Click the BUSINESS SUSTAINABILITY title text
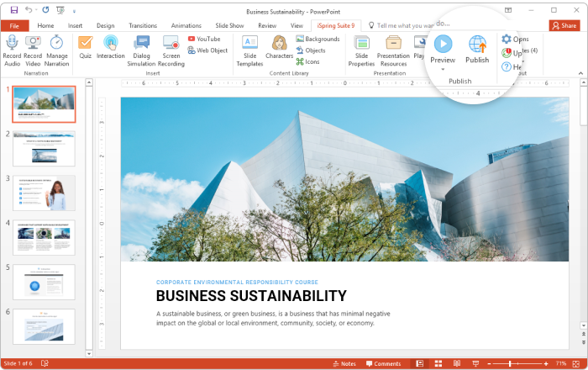Image resolution: width=588 pixels, height=370 pixels. point(251,296)
